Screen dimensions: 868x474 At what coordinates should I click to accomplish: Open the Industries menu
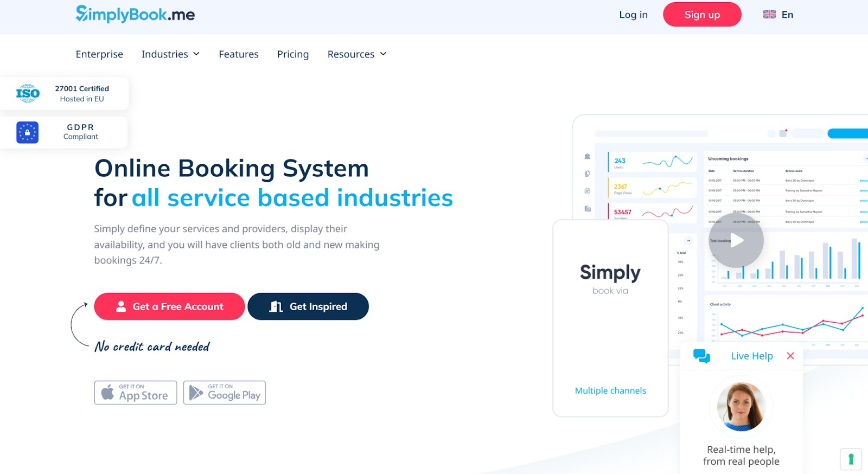click(170, 54)
